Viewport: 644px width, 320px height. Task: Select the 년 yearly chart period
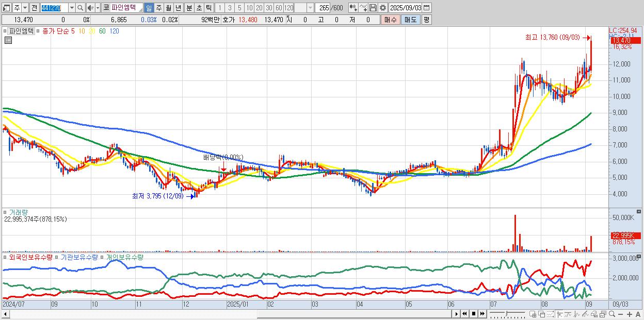tap(178, 8)
